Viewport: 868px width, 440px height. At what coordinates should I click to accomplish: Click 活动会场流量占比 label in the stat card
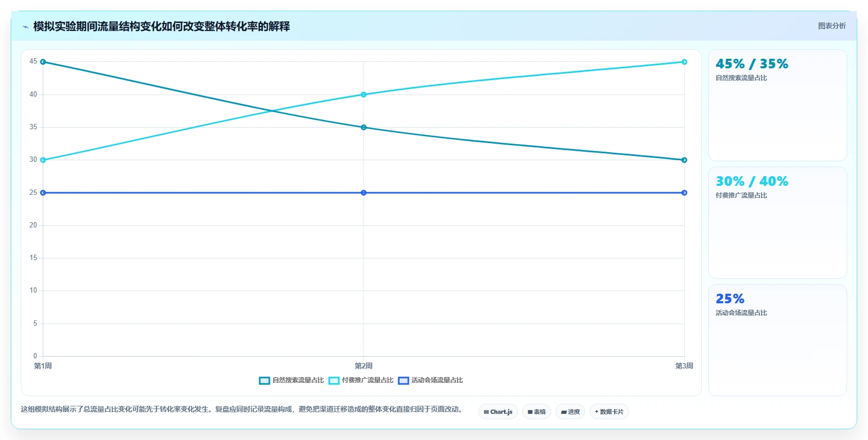pos(741,313)
